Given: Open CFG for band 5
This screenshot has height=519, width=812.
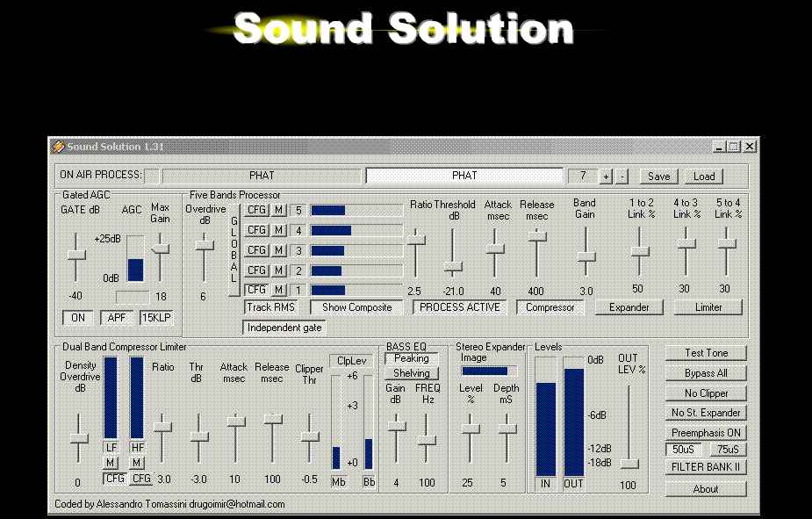Looking at the screenshot, I should [x=255, y=210].
